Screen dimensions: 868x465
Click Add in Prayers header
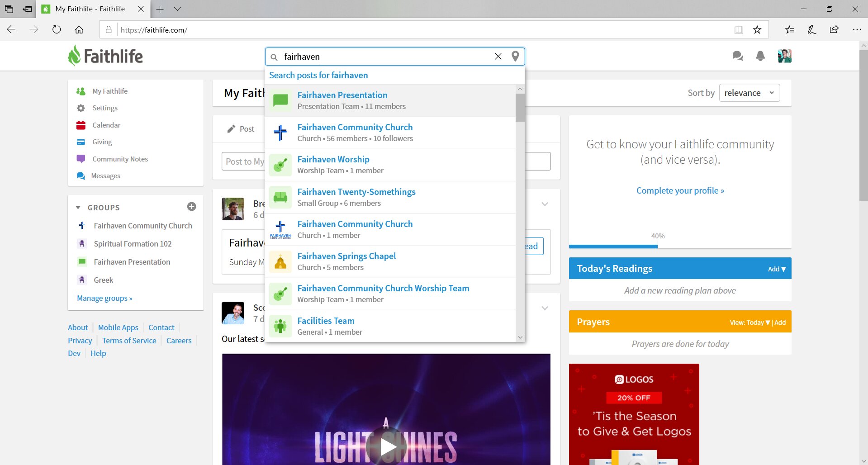pyautogui.click(x=780, y=323)
